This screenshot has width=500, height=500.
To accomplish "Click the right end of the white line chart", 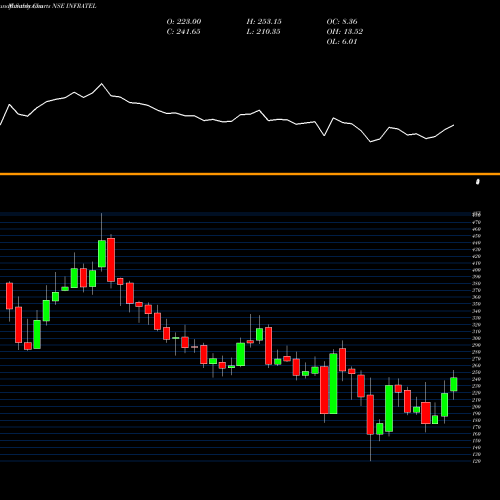I will point(454,125).
